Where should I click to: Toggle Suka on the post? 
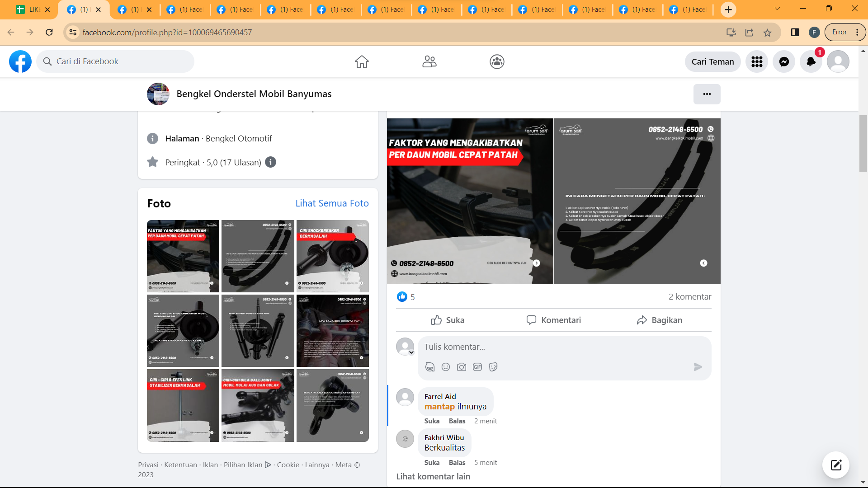(448, 320)
